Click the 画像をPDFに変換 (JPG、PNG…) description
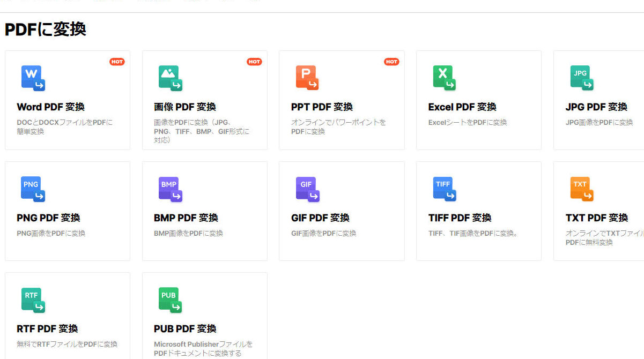The width and height of the screenshot is (644, 359). tap(202, 131)
